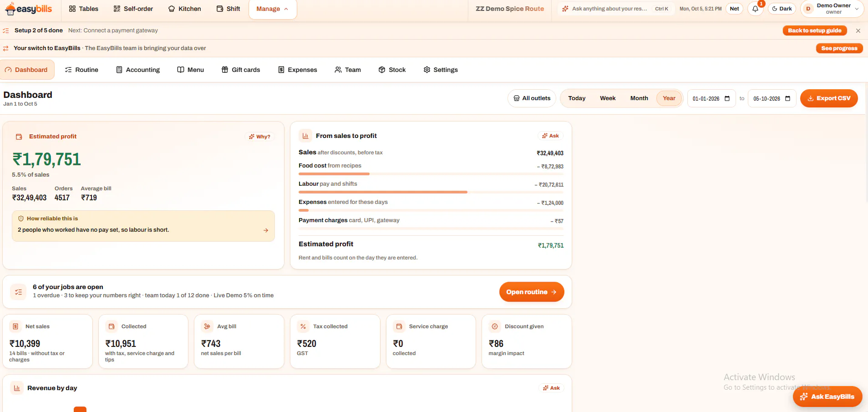The width and height of the screenshot is (868, 412).
Task: Open the Settings tab
Action: click(x=441, y=70)
